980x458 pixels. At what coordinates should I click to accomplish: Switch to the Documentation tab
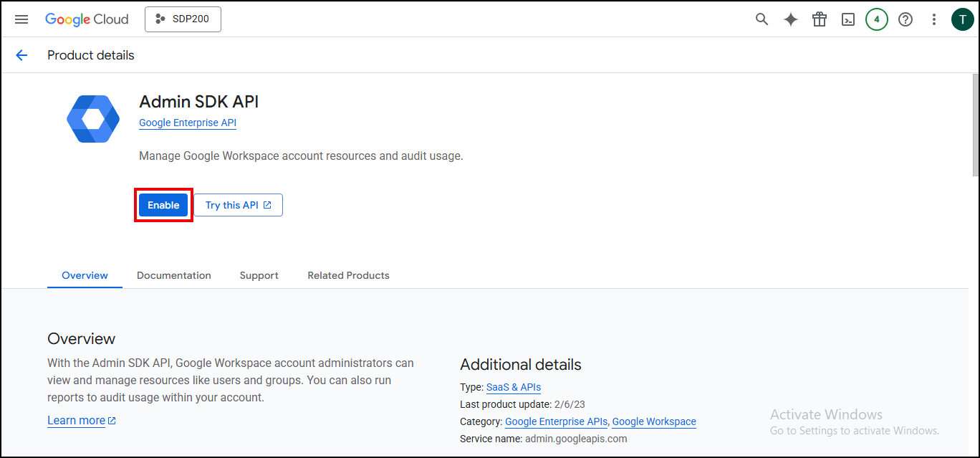pos(174,275)
